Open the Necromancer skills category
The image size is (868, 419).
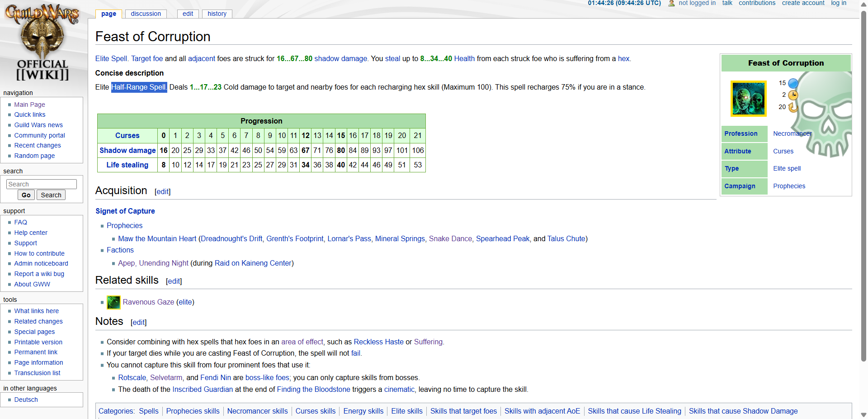coord(258,411)
